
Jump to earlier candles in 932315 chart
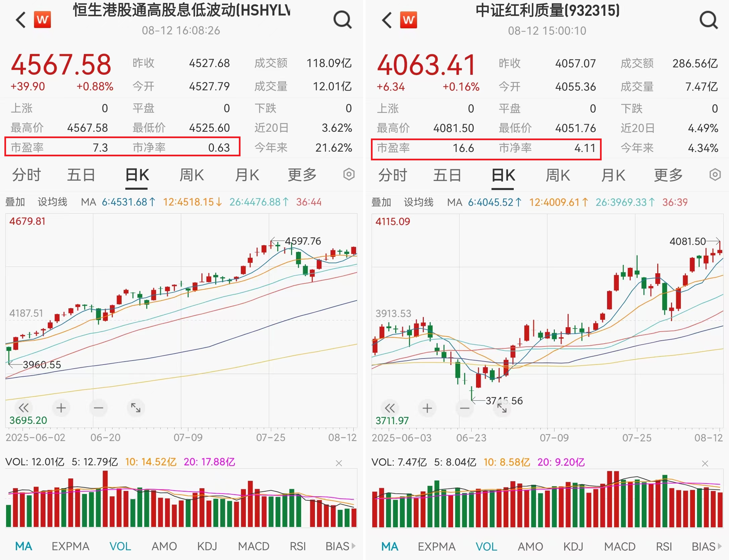[x=390, y=408]
